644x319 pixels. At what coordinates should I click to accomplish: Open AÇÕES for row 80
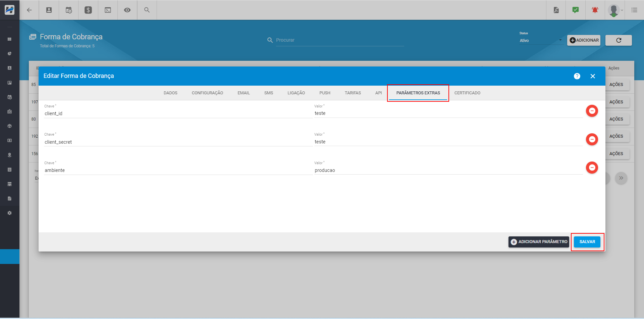(617, 119)
